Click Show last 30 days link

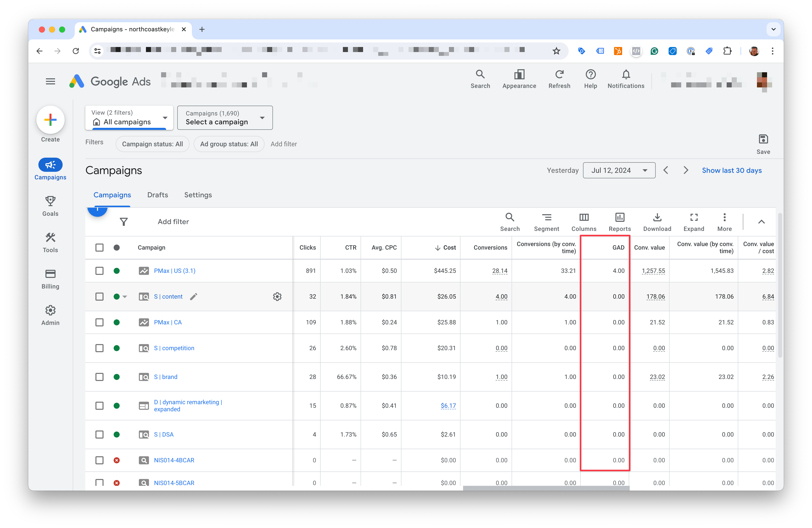coord(732,170)
